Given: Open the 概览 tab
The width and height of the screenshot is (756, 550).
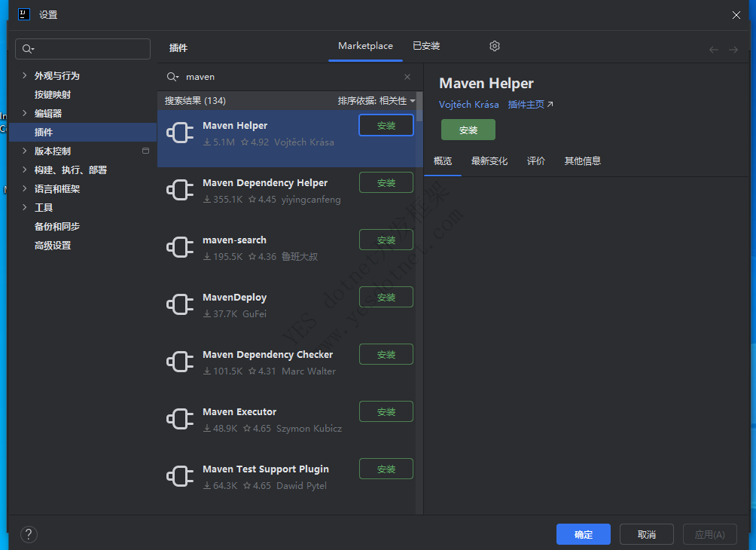Looking at the screenshot, I should (443, 160).
